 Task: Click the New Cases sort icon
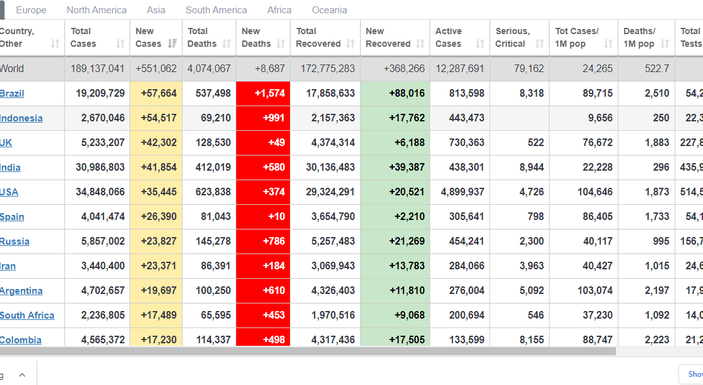tap(172, 43)
